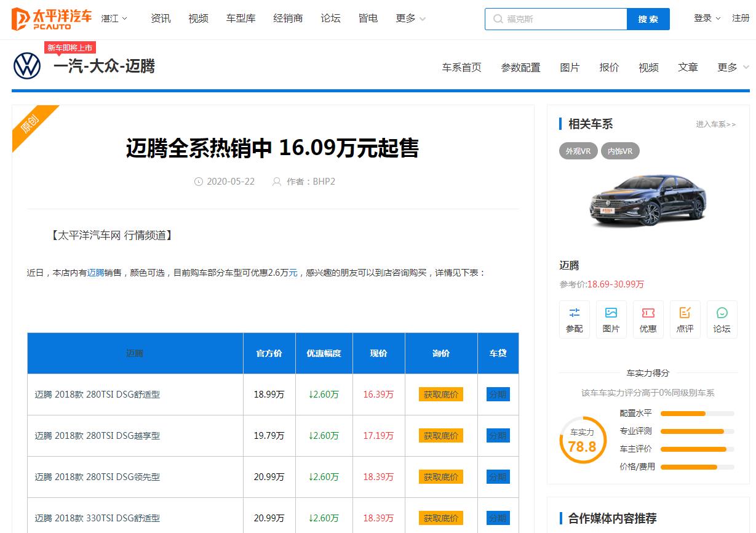Expand the 湛江 city selector
The height and width of the screenshot is (533, 756).
(114, 18)
